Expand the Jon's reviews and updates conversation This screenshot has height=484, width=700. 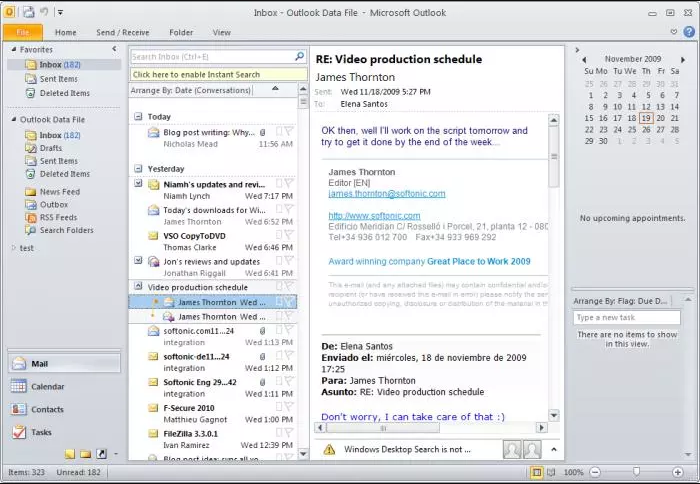click(x=138, y=260)
